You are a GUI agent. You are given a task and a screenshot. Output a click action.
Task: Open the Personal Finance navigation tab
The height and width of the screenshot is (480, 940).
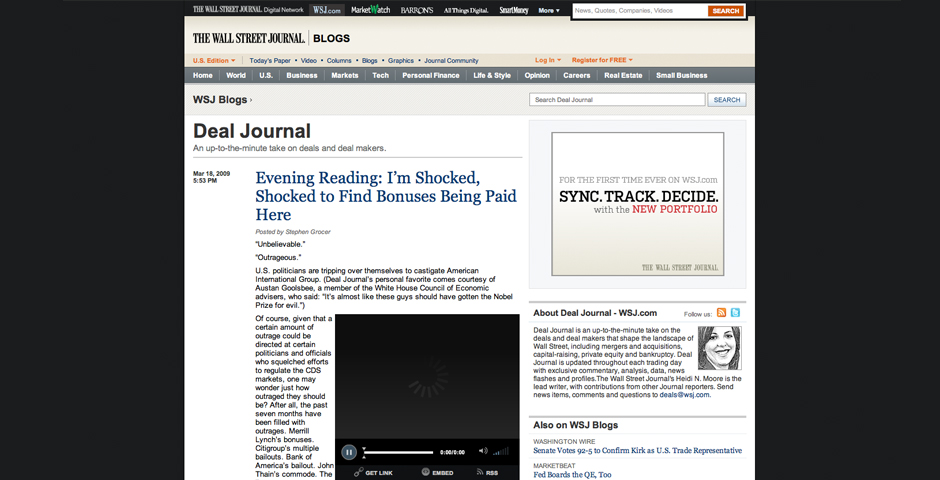430,76
